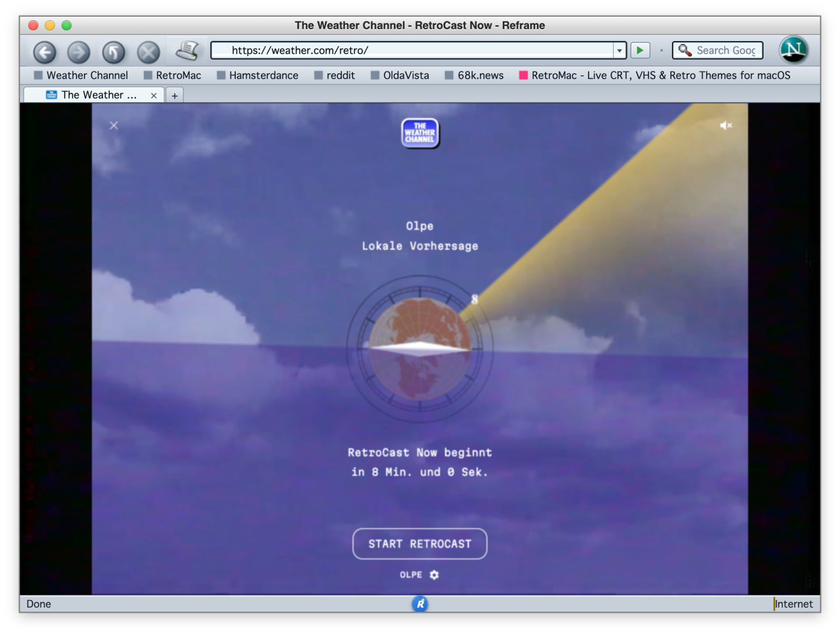This screenshot has width=840, height=635.
Task: Stop loading with the X toolbar button
Action: (148, 52)
